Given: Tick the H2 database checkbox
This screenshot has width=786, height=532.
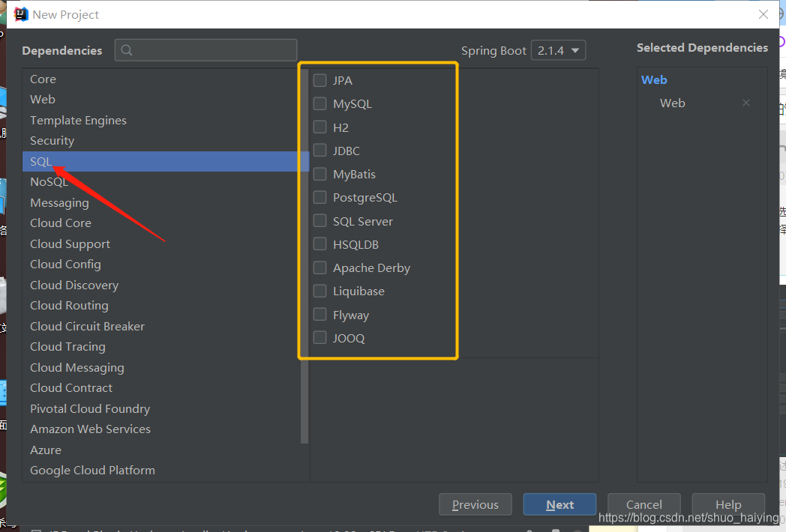Looking at the screenshot, I should pyautogui.click(x=319, y=127).
